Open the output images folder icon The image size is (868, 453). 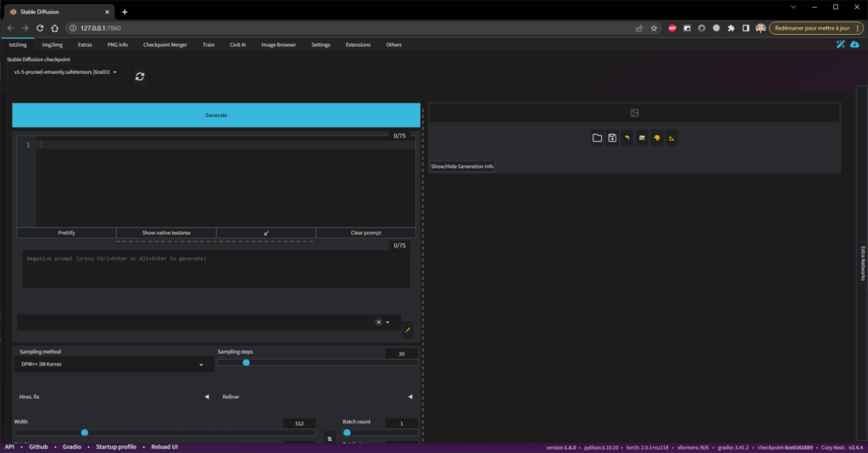597,137
